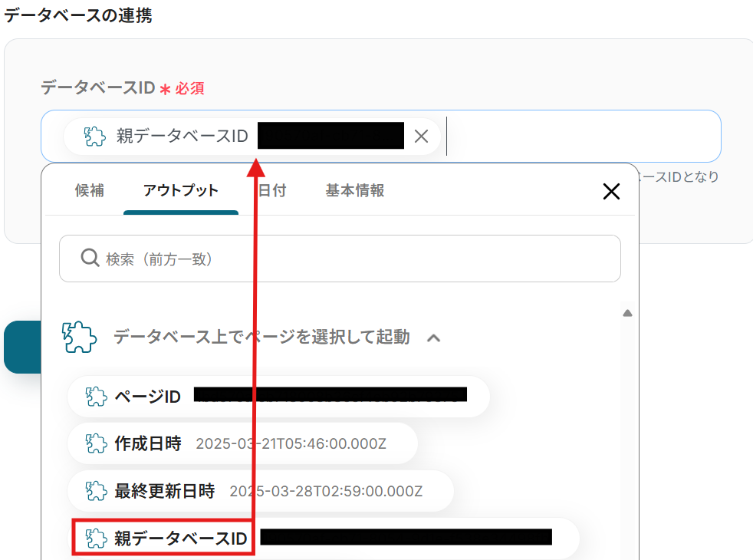Screen dimensions: 753x560
Task: Click the 検索（前方一致） search field
Action: 340,259
